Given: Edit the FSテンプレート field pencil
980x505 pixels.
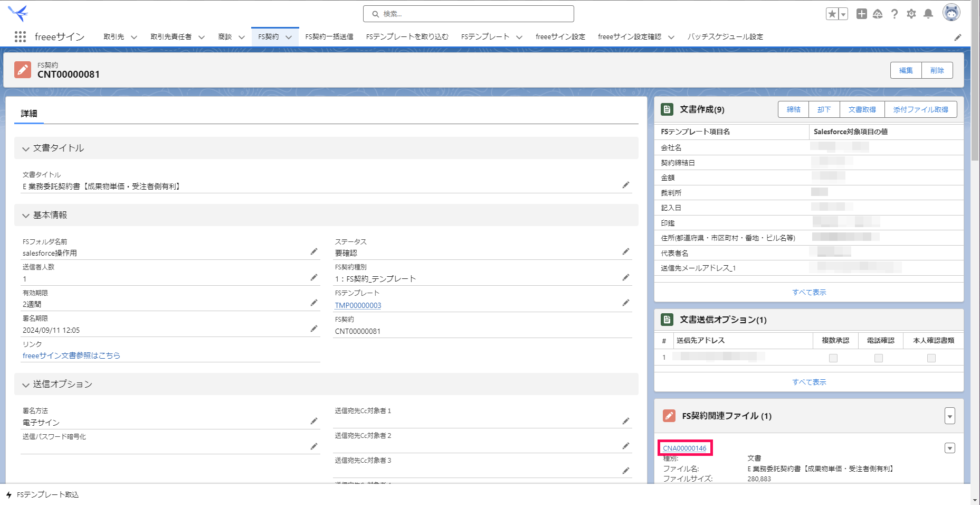Looking at the screenshot, I should tap(626, 303).
